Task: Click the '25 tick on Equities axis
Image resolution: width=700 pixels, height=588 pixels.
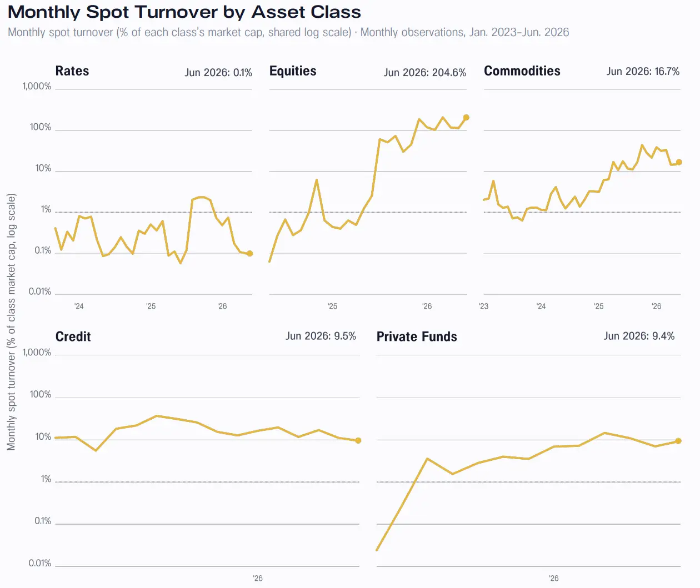Action: pos(332,306)
